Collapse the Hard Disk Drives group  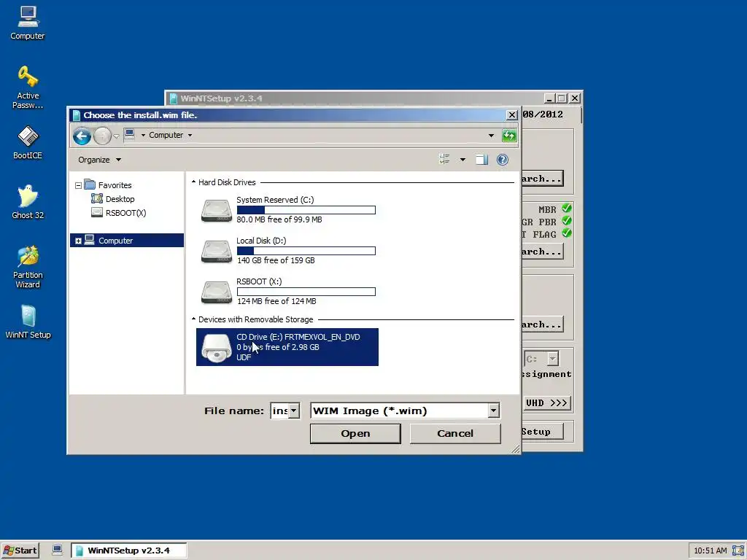(193, 182)
